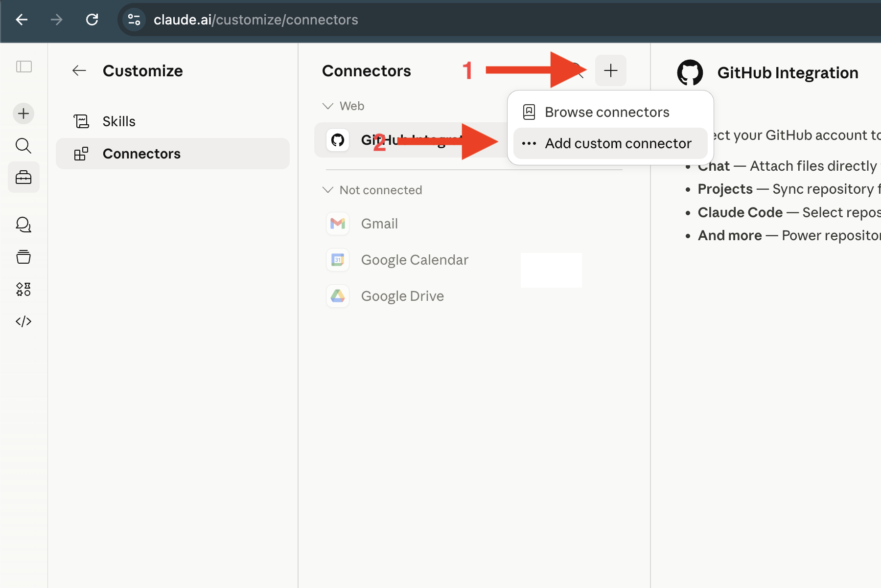Click the shapes icon in the sidebar
This screenshot has height=588, width=881.
click(x=23, y=289)
